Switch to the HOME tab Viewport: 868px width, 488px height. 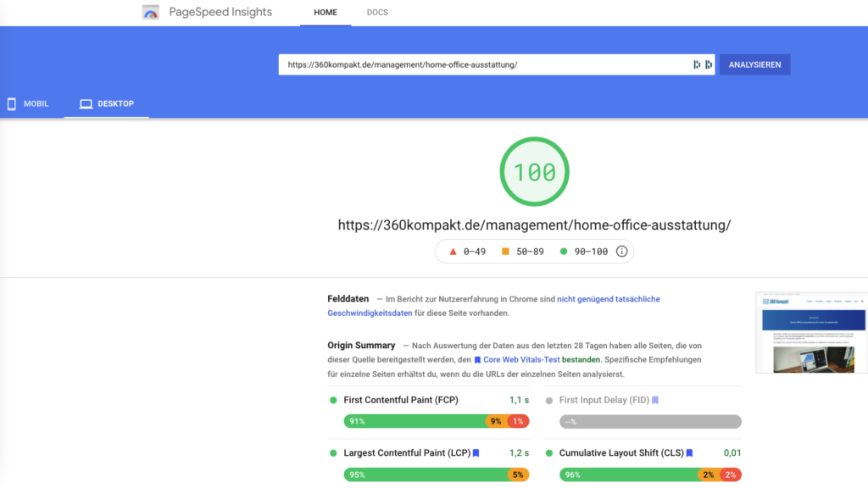[325, 12]
